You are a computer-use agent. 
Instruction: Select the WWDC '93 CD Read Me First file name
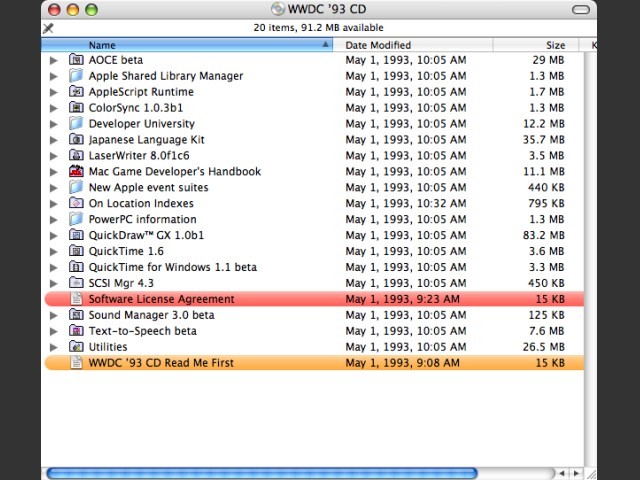pyautogui.click(x=161, y=362)
